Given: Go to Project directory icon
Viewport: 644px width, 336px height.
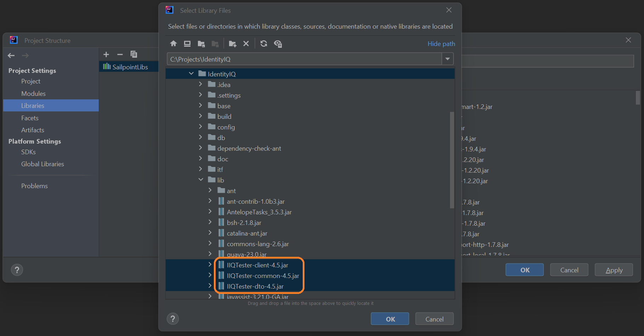Looking at the screenshot, I should pyautogui.click(x=201, y=44).
